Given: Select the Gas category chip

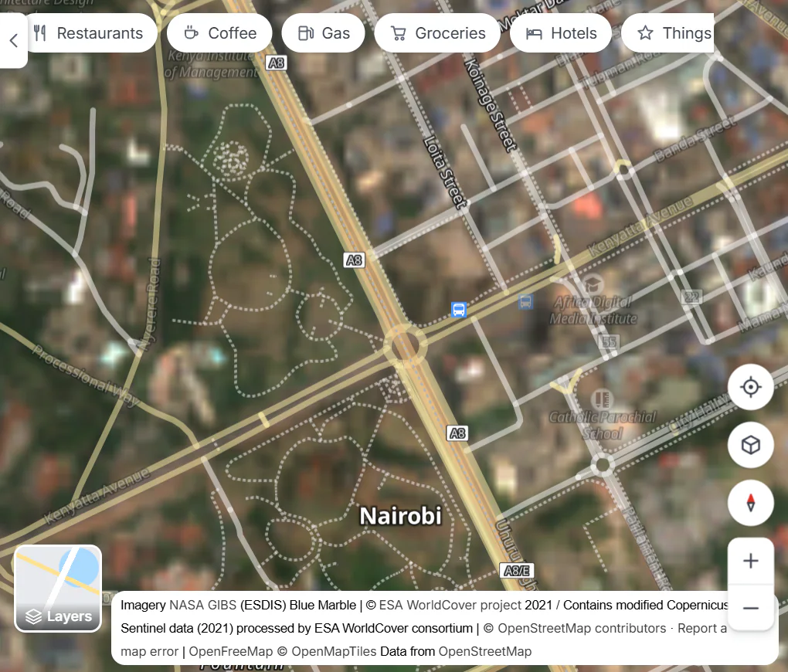Looking at the screenshot, I should coord(323,33).
